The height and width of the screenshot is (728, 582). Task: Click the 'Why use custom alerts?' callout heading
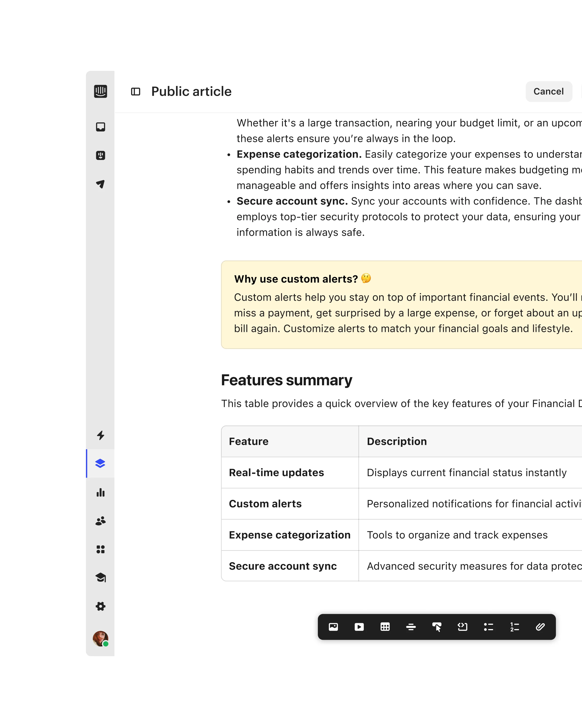point(296,279)
